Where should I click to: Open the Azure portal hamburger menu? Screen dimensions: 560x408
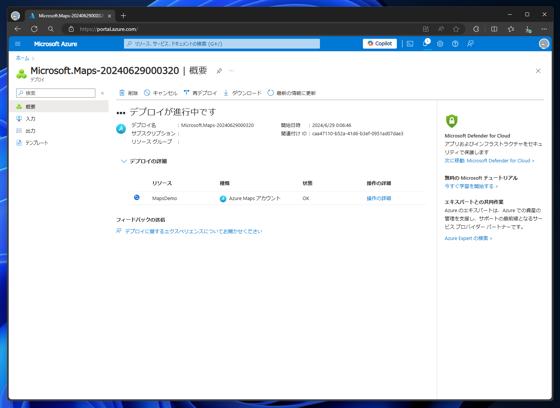pos(18,44)
